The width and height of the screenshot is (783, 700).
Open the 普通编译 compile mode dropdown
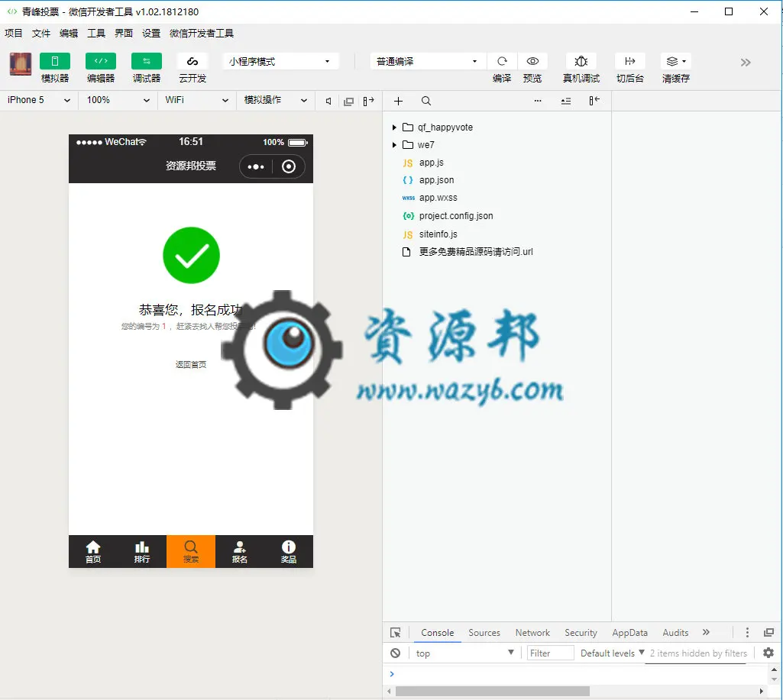[427, 61]
